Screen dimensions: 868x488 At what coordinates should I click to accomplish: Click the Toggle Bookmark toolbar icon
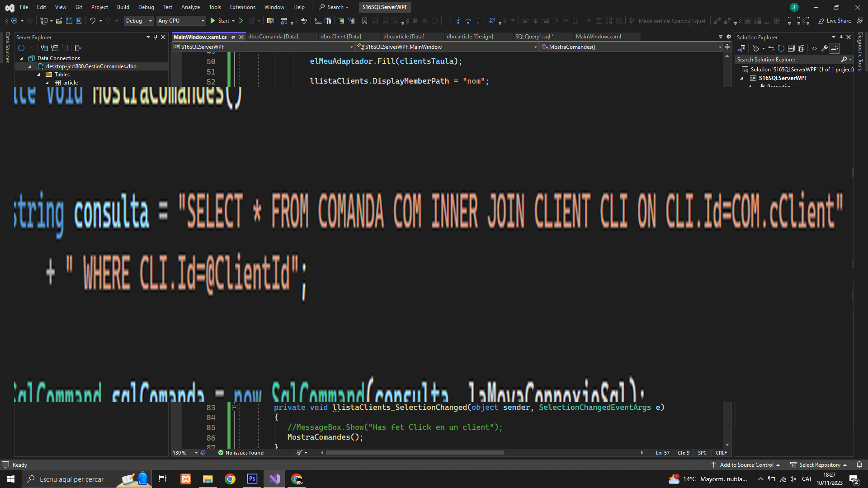pyautogui.click(x=365, y=21)
